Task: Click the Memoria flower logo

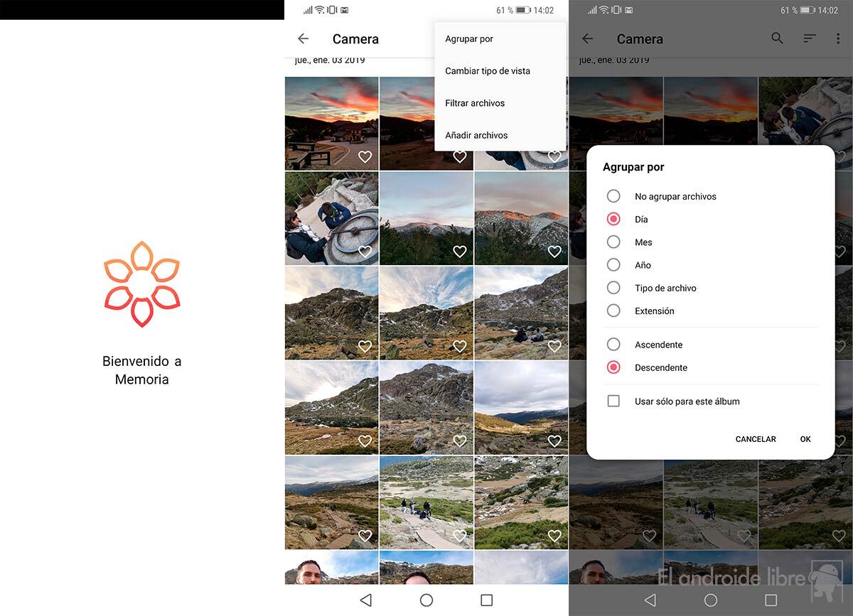Action: click(x=141, y=283)
